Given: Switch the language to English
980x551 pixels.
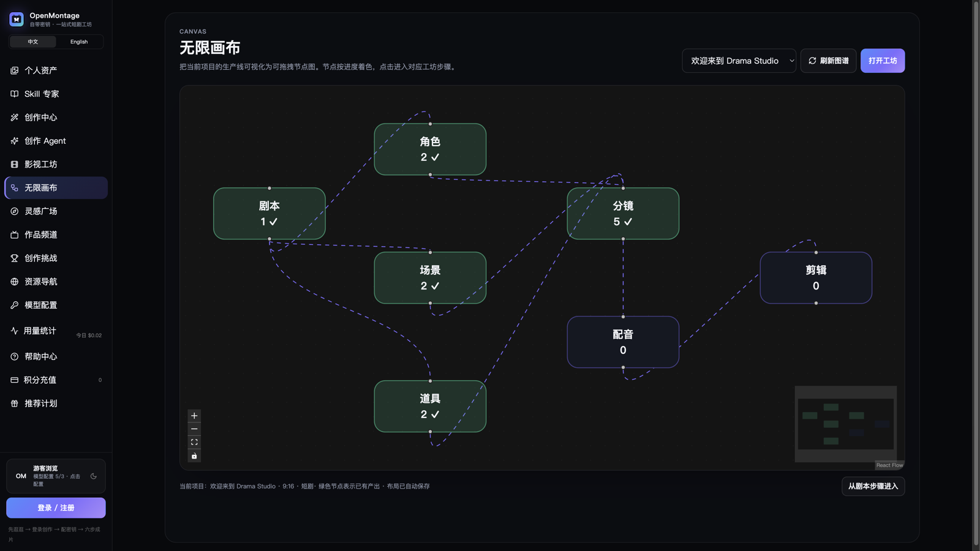Looking at the screenshot, I should (79, 42).
